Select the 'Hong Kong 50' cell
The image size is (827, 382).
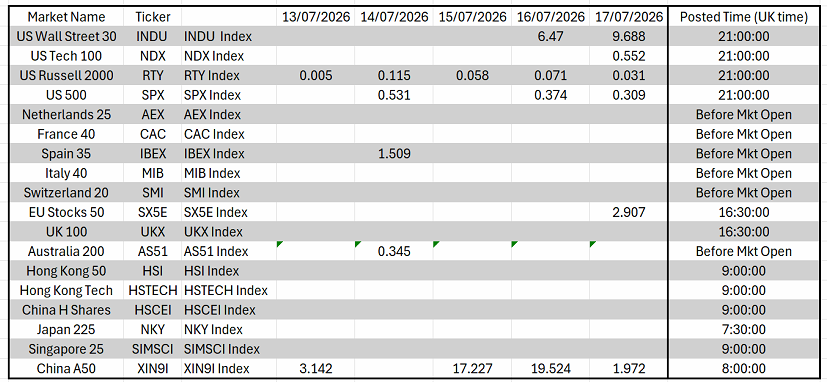tap(66, 271)
